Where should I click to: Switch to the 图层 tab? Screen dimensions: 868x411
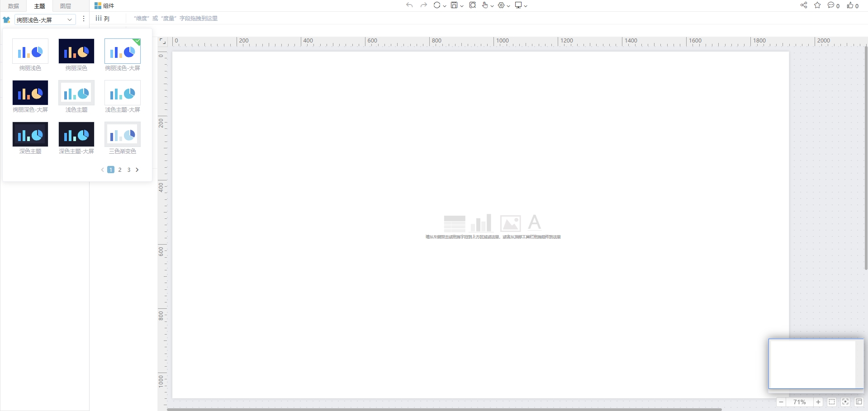66,6
